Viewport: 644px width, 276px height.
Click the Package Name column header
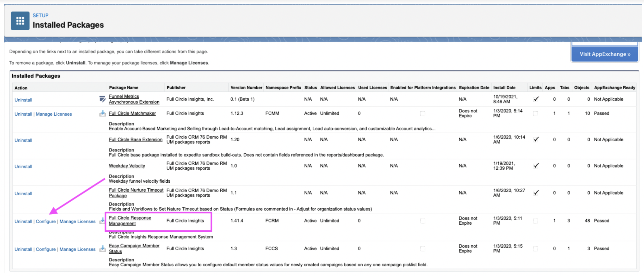pyautogui.click(x=124, y=88)
